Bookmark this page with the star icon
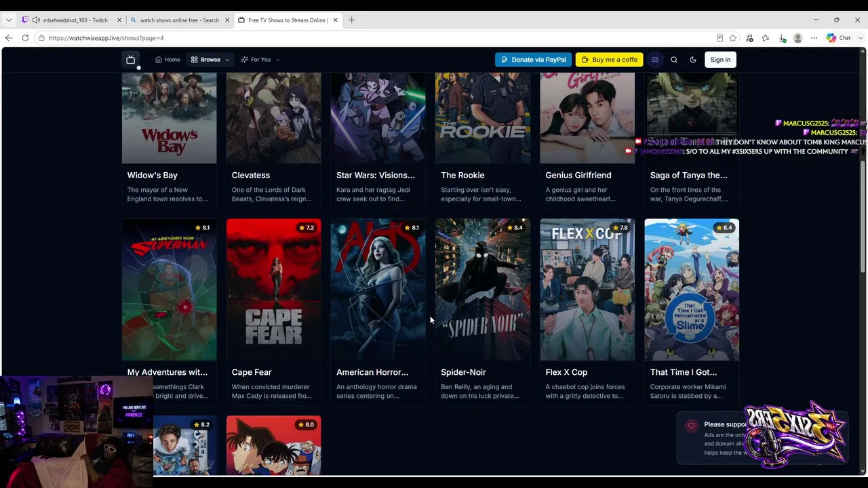 click(x=733, y=38)
